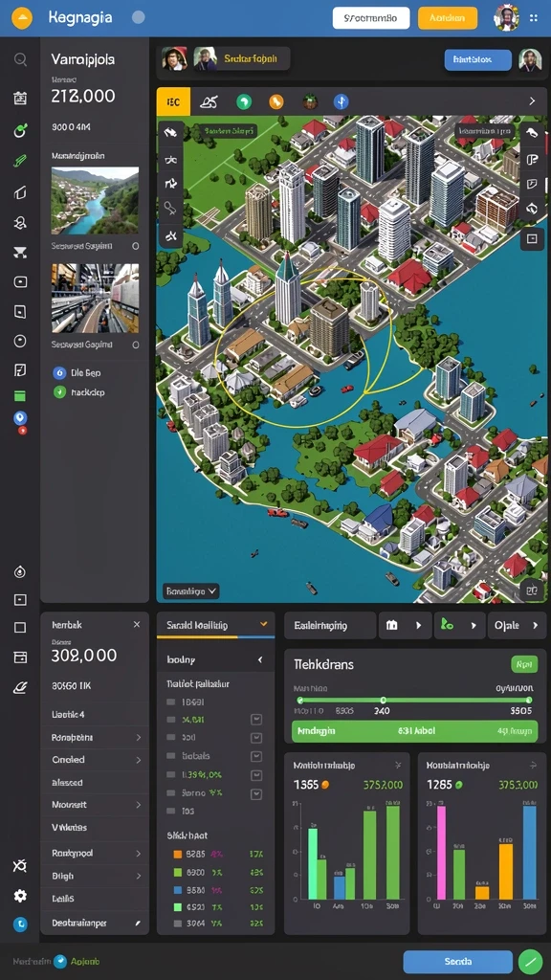The width and height of the screenshot is (551, 980).
Task: Expand the Sarald panel orange chevron
Action: click(264, 624)
